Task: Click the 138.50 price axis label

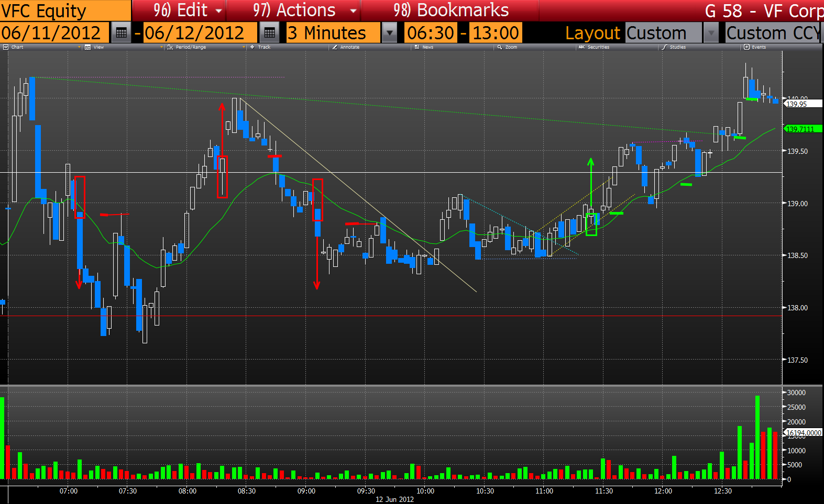Action: pos(797,255)
